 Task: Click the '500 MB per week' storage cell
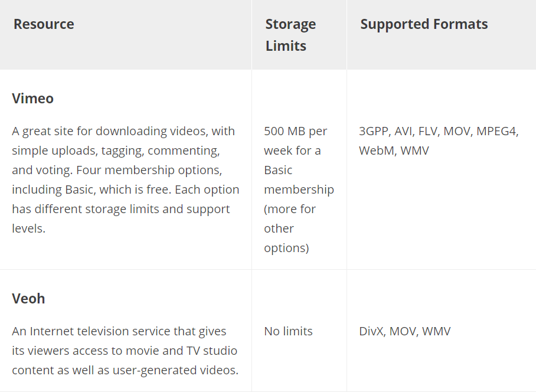[x=299, y=190]
